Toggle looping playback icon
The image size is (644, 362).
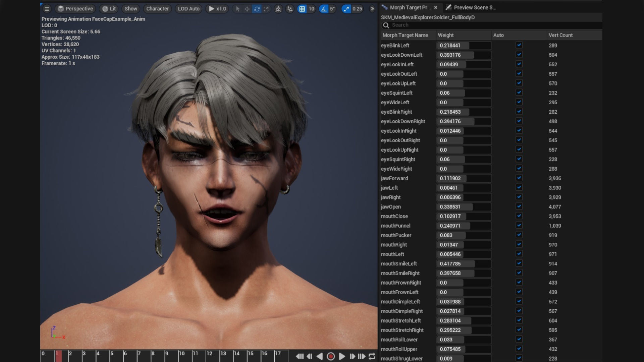click(x=372, y=356)
